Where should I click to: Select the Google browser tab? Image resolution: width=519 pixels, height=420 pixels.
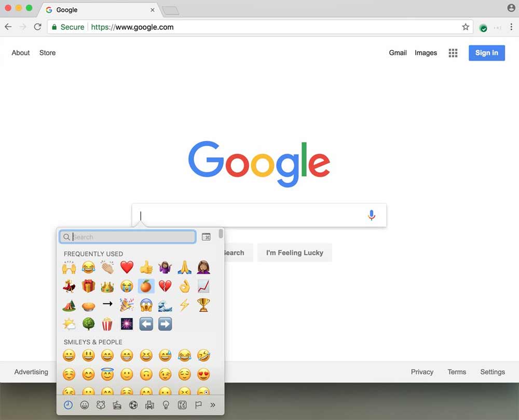(x=99, y=10)
